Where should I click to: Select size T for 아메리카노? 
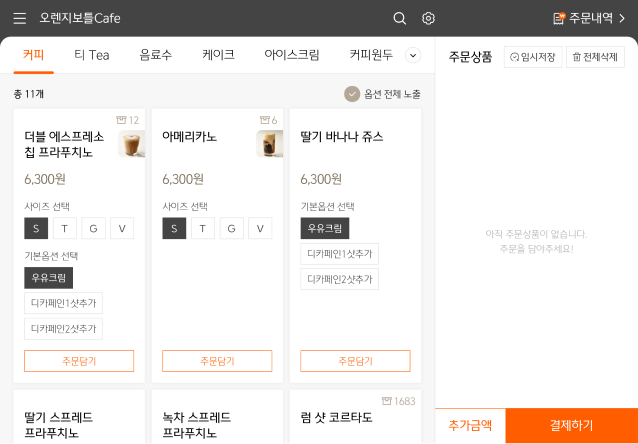pyautogui.click(x=203, y=228)
